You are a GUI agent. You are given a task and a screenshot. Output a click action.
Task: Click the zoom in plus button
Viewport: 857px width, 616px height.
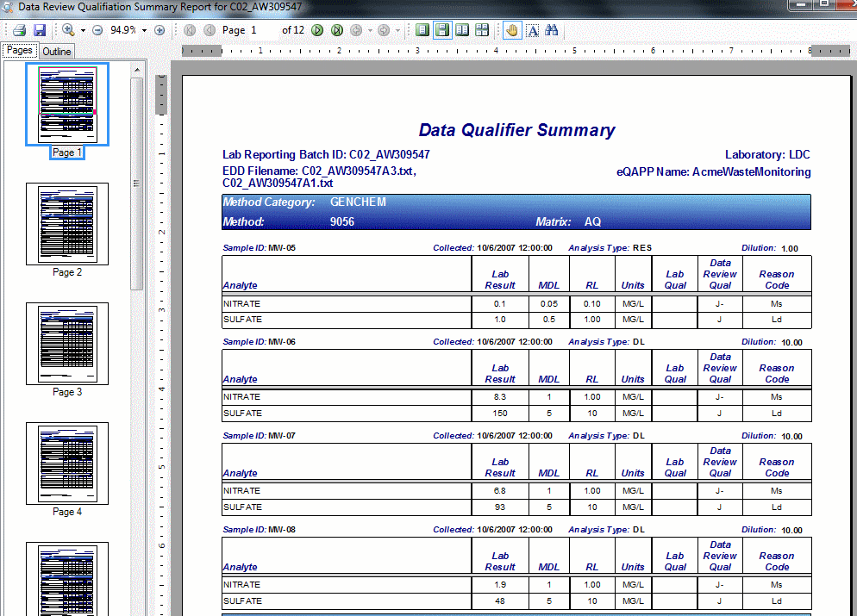tap(160, 30)
